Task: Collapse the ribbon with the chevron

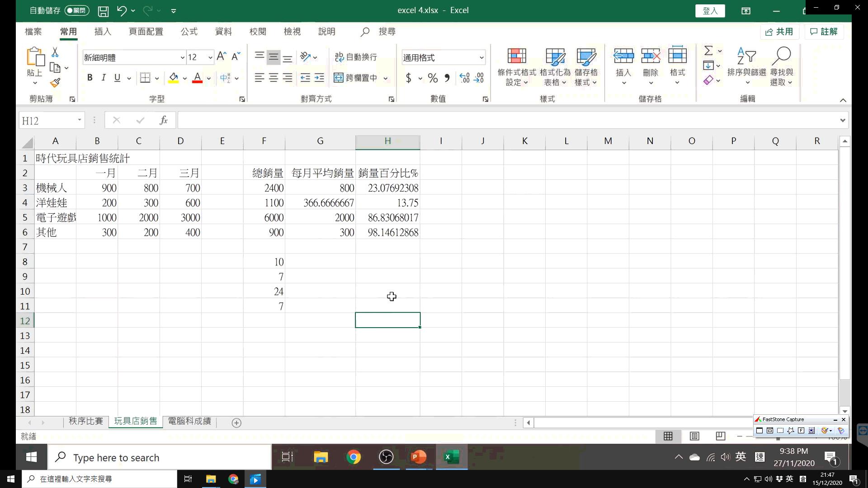Action: [843, 100]
